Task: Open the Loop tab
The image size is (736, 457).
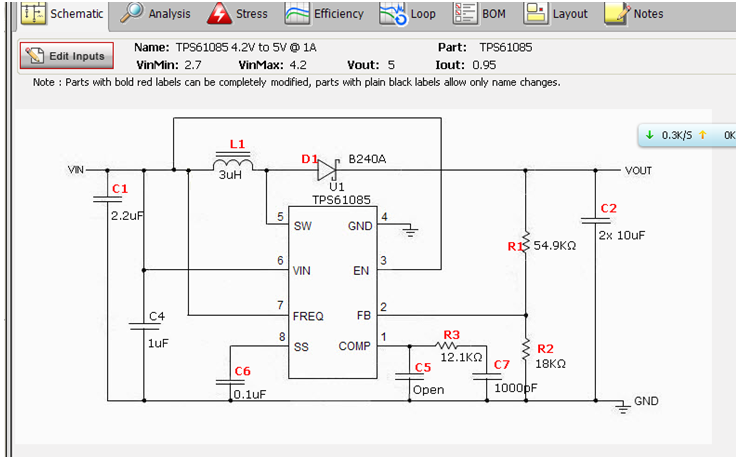Action: point(408,14)
